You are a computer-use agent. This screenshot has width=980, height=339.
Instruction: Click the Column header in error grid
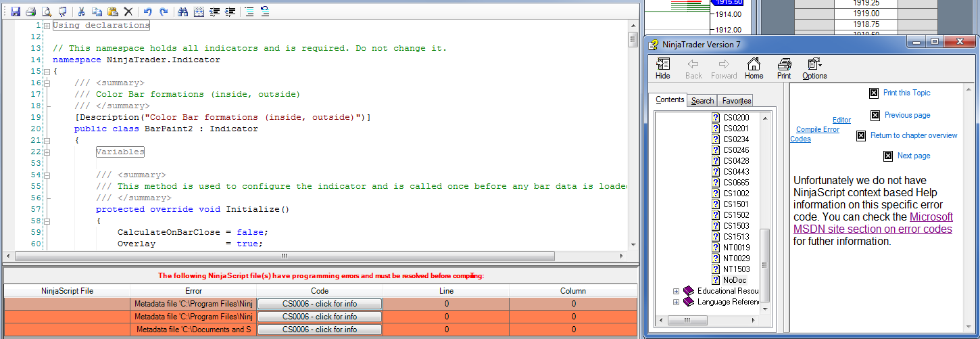pyautogui.click(x=573, y=291)
